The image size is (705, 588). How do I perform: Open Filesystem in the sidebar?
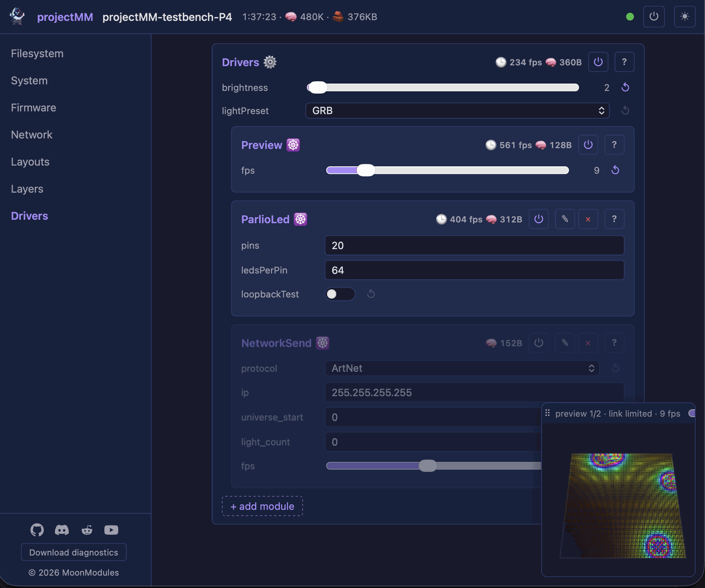point(37,53)
